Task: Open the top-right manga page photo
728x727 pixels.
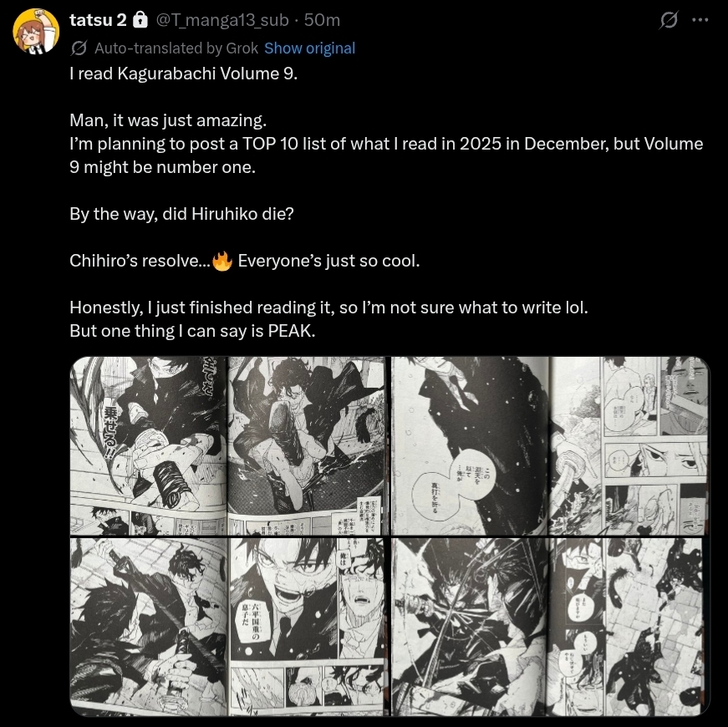Action: (551, 446)
